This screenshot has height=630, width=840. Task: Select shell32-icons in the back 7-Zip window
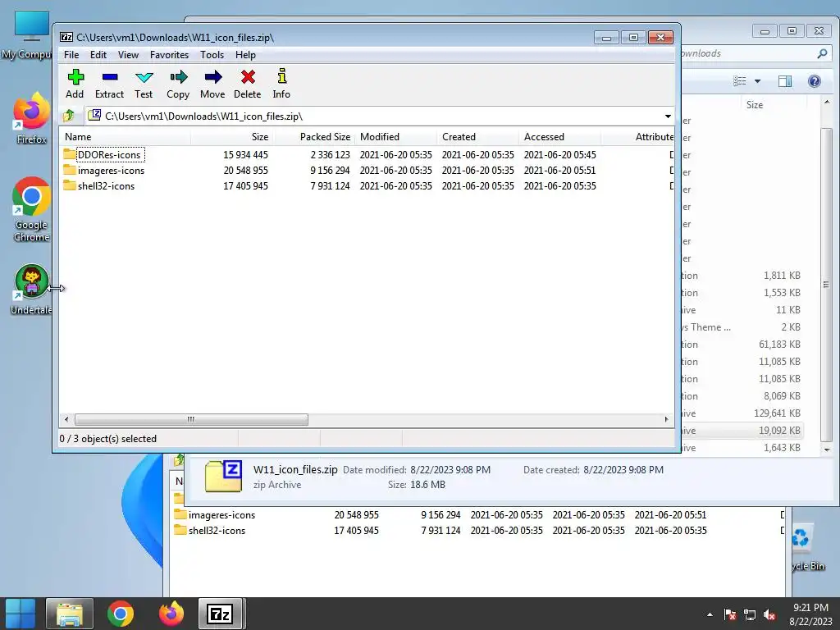tap(217, 531)
